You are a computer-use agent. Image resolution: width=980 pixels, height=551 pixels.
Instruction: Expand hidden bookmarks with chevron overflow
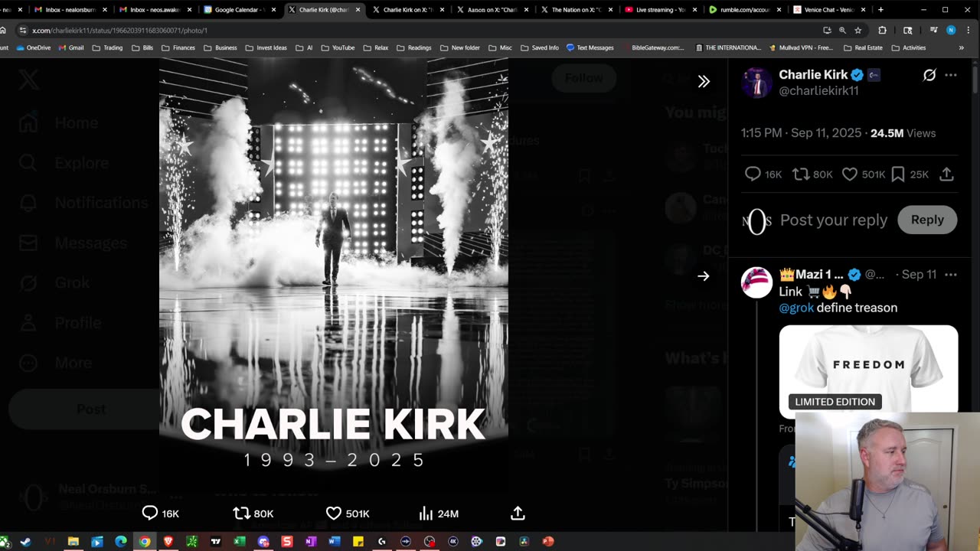(962, 47)
